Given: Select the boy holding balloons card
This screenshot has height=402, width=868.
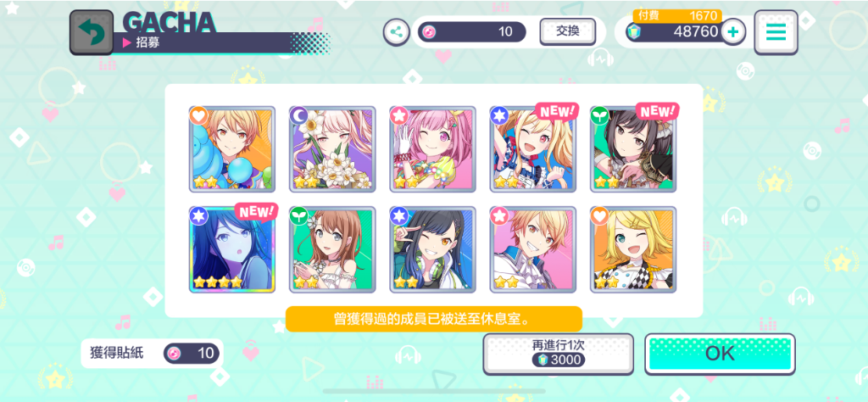Looking at the screenshot, I should tap(232, 149).
